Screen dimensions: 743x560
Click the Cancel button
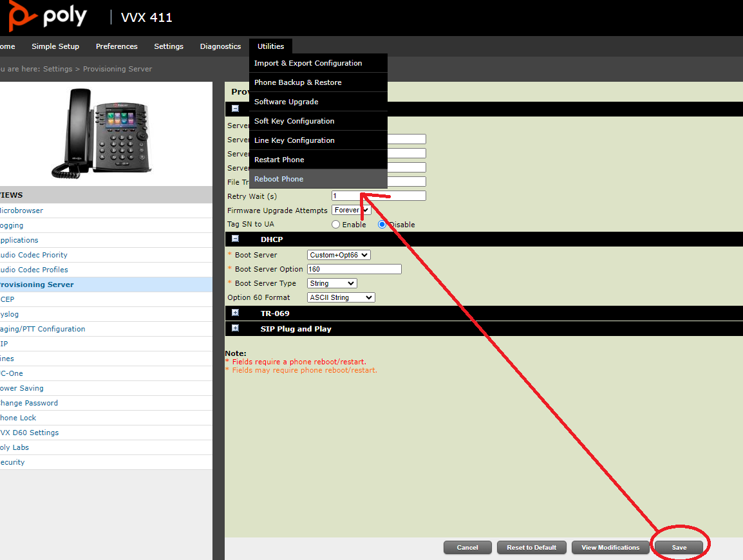467,547
